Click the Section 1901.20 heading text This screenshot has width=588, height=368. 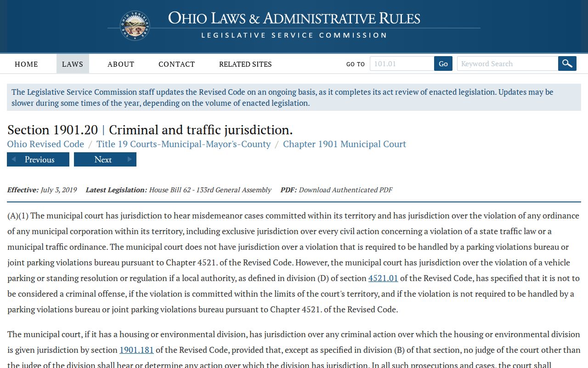[x=150, y=130]
